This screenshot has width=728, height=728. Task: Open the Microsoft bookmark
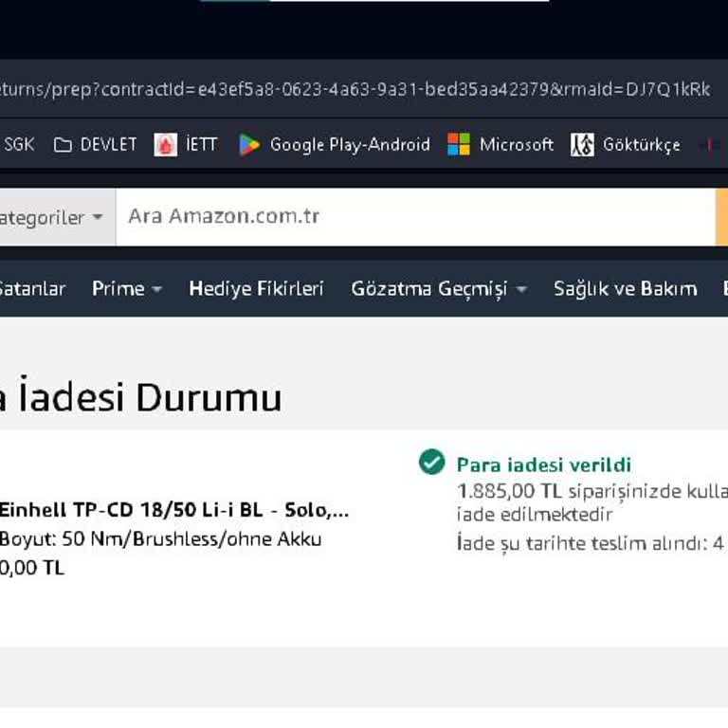tap(500, 144)
